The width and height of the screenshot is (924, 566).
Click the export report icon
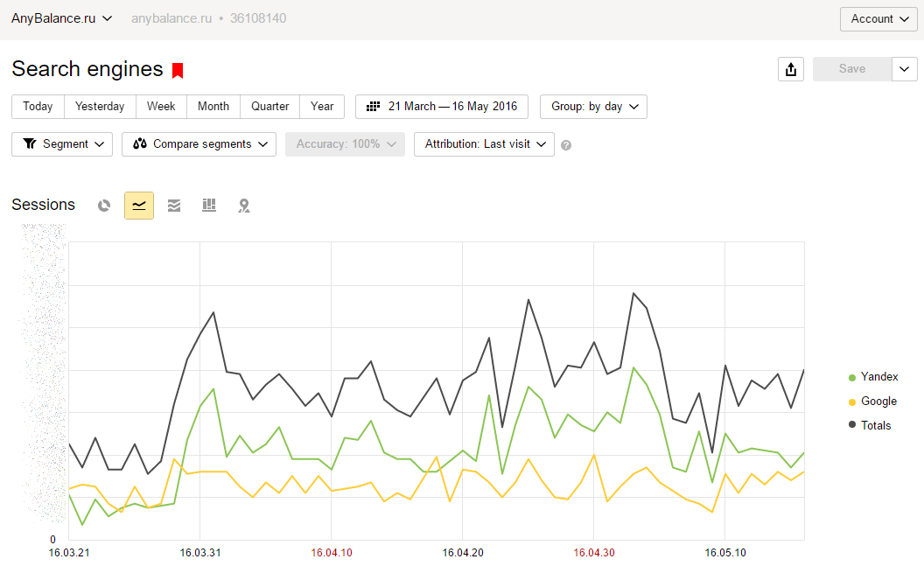coord(791,69)
